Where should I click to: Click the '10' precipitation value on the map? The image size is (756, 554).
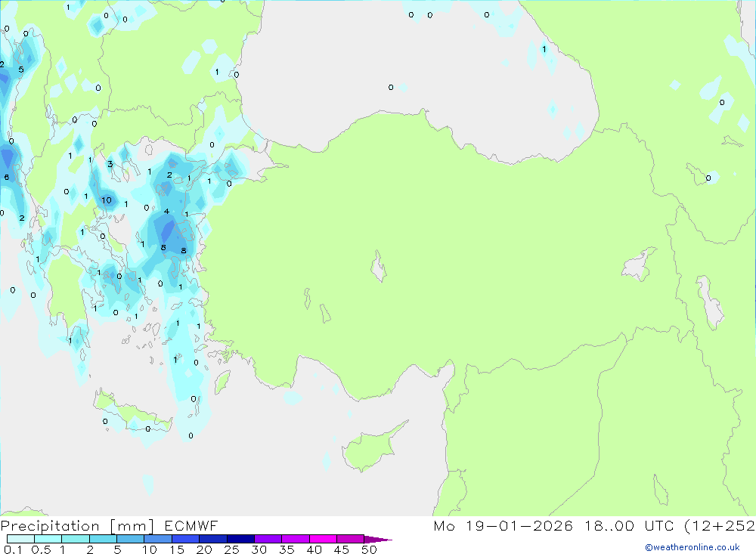(106, 200)
